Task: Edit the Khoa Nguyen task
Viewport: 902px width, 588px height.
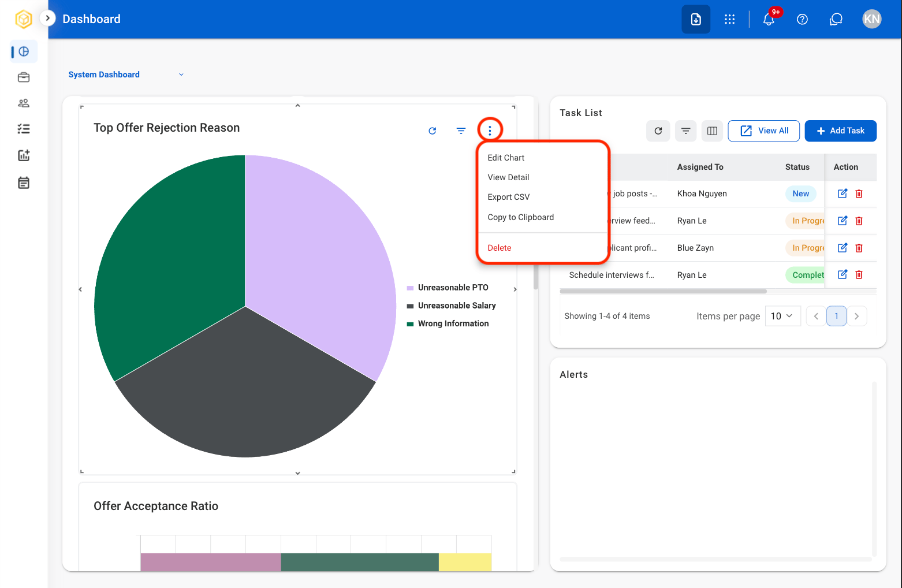Action: (x=843, y=193)
